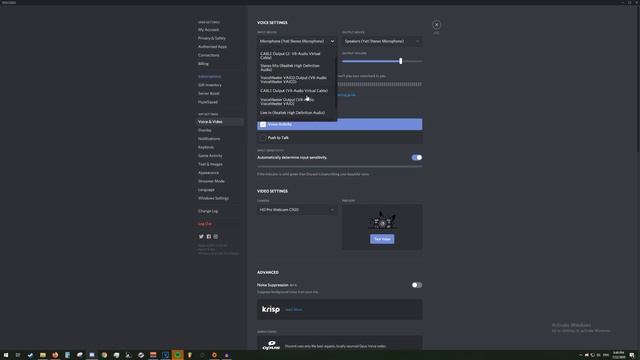Open Streamer Mode settings
640x360 pixels.
[211, 181]
